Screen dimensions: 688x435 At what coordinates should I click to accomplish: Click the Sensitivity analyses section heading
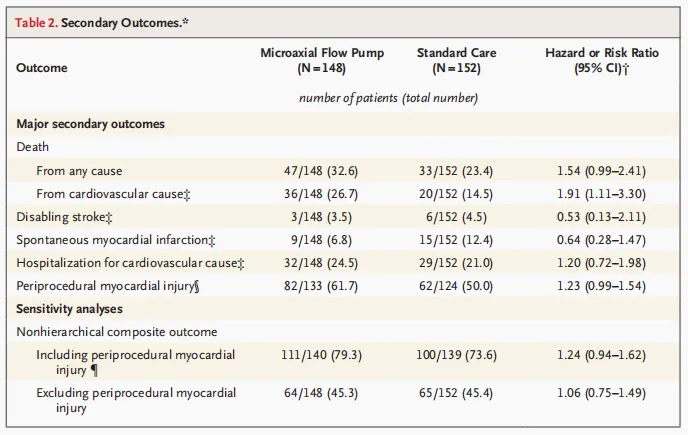[x=69, y=309]
